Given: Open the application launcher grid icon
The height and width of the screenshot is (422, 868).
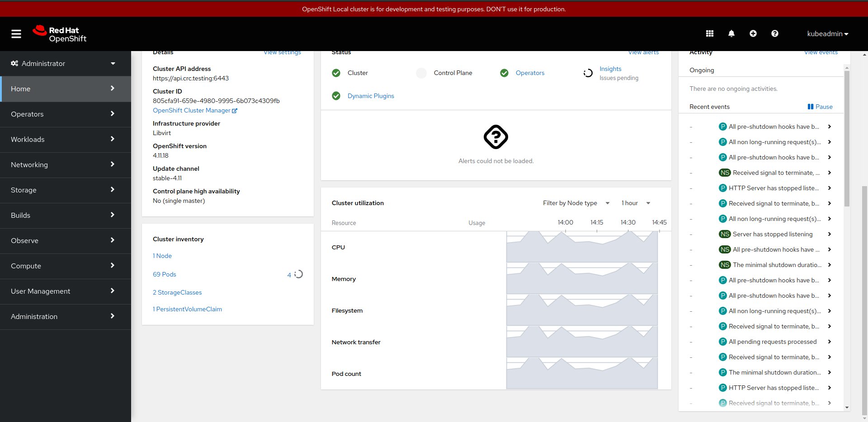Looking at the screenshot, I should 710,33.
